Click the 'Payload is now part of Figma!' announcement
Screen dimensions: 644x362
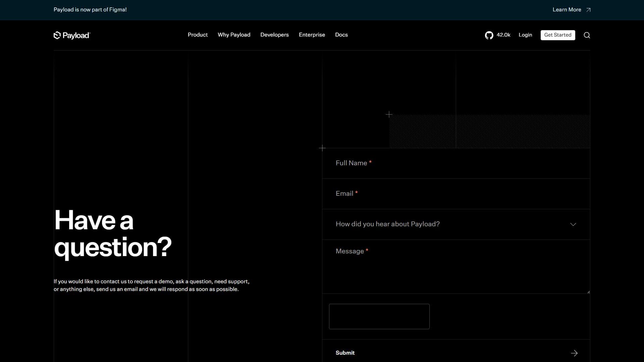90,10
